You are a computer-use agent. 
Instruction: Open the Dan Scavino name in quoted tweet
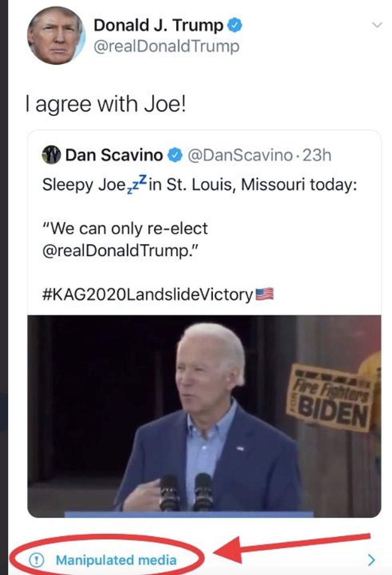[x=114, y=155]
